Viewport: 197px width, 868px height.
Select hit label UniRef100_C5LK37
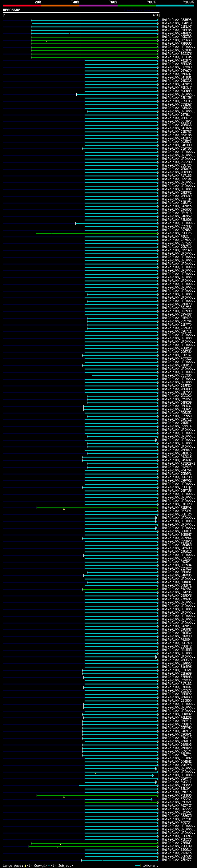pos(177,406)
